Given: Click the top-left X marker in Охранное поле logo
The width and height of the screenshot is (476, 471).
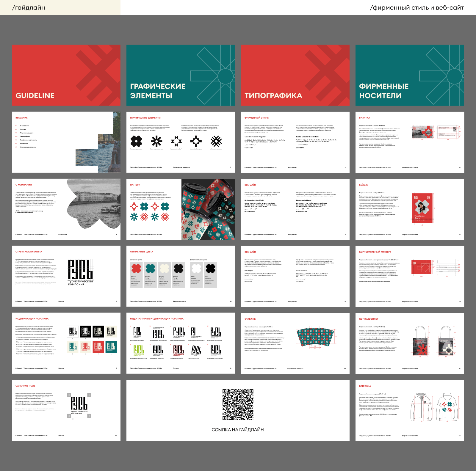Looking at the screenshot, I should (69, 395).
